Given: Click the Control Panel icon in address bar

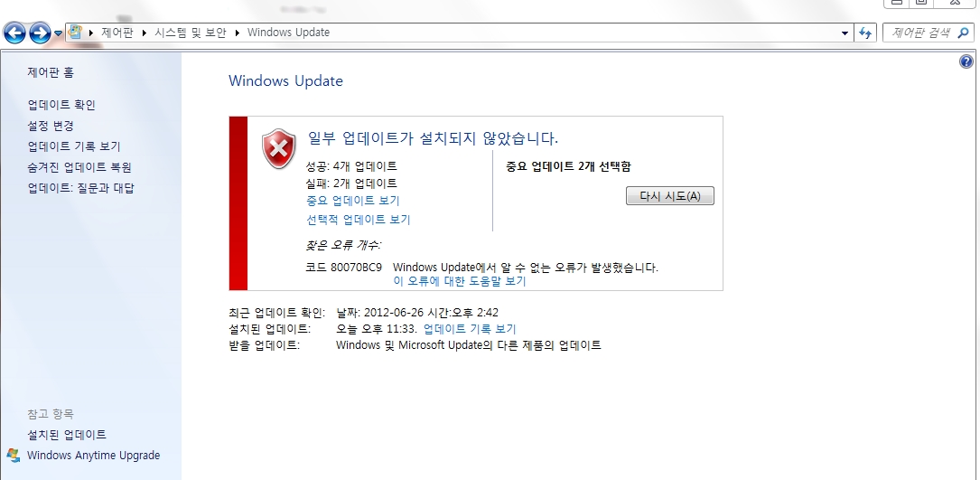Looking at the screenshot, I should tap(76, 33).
